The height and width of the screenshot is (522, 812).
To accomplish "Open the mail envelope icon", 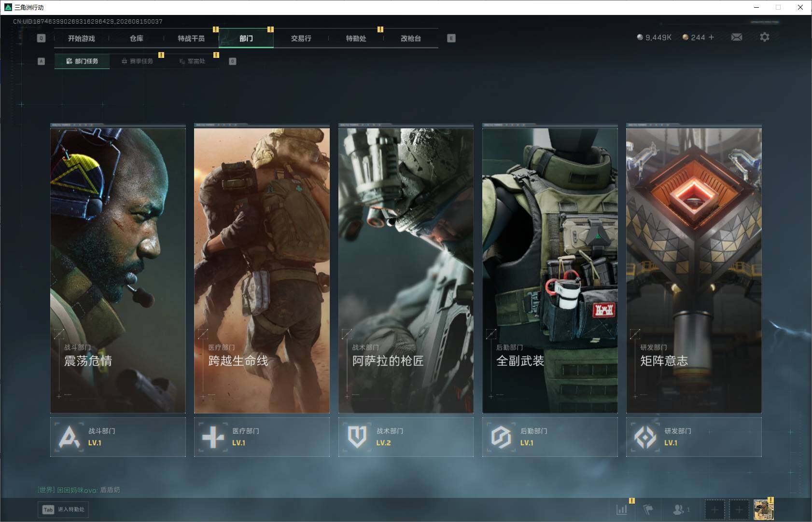I will tap(737, 37).
